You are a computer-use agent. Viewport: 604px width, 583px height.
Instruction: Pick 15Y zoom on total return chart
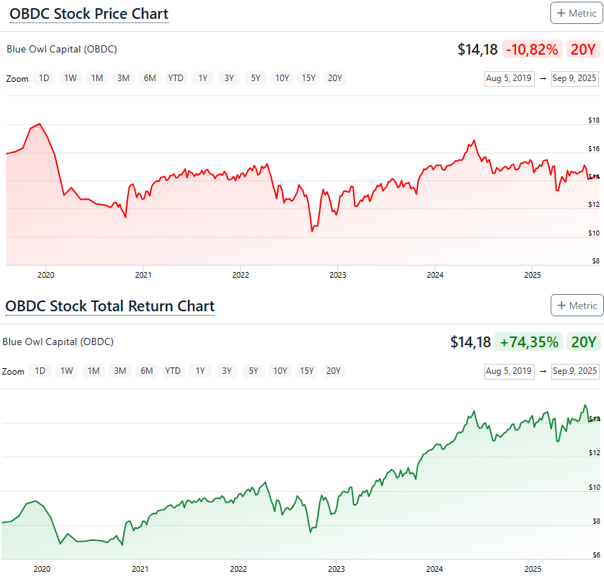(x=306, y=371)
